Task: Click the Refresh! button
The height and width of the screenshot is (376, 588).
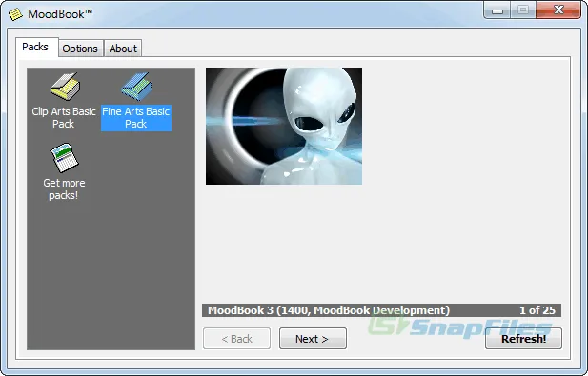Action: point(523,339)
